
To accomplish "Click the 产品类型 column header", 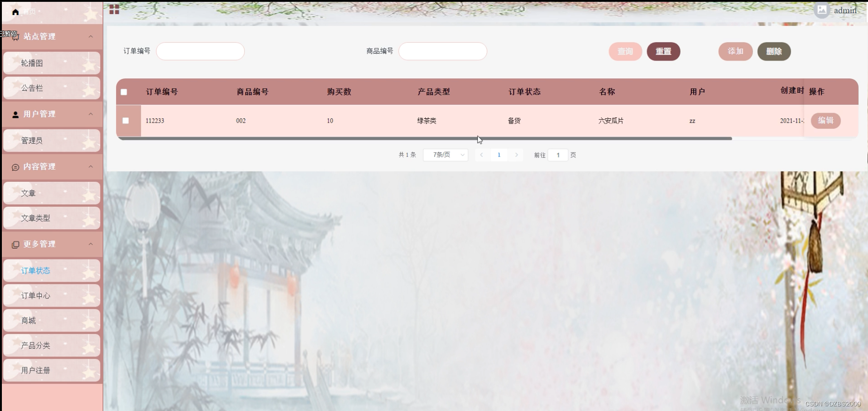I will (434, 92).
